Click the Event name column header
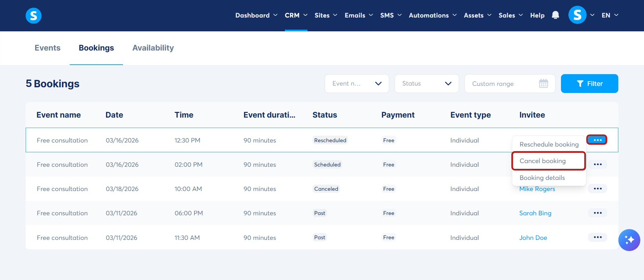The height and width of the screenshot is (280, 644). [x=58, y=115]
